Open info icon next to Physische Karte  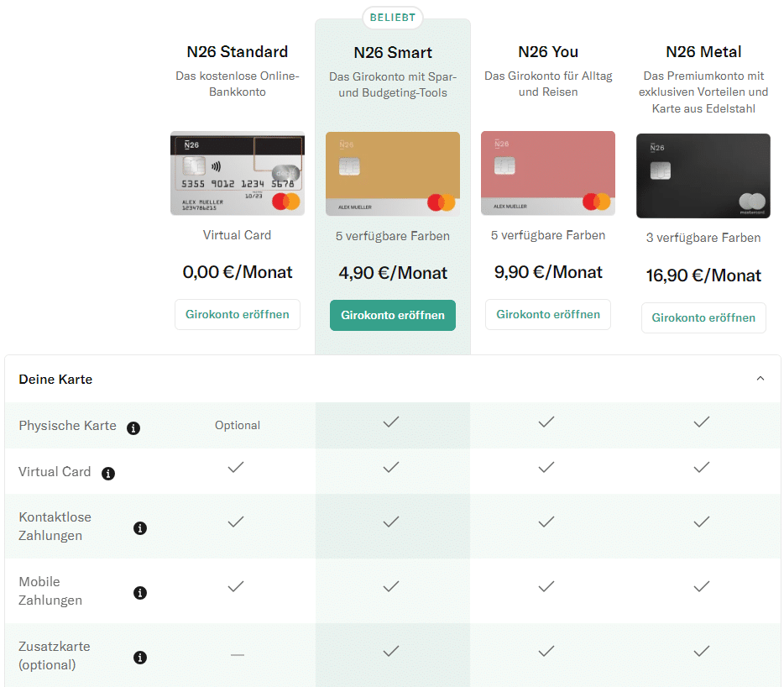[133, 428]
